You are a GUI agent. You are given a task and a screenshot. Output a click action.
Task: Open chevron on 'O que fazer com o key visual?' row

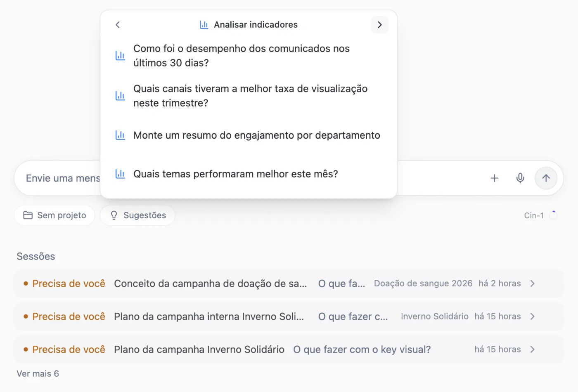(533, 349)
